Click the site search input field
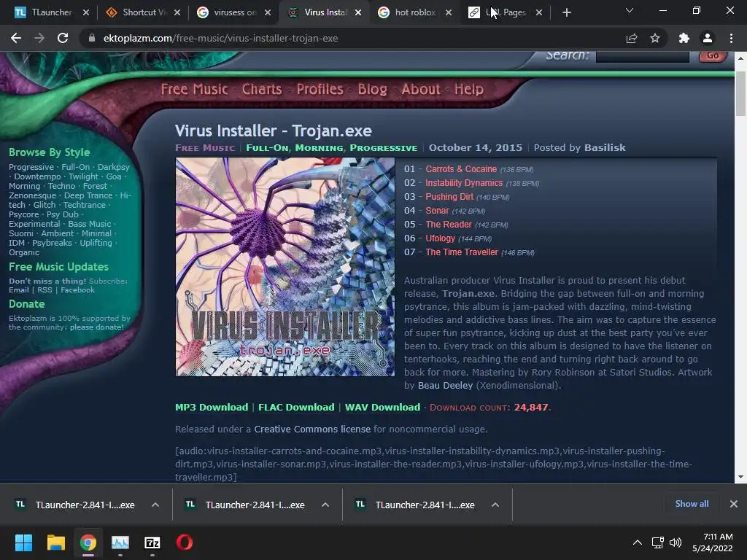 [642, 56]
